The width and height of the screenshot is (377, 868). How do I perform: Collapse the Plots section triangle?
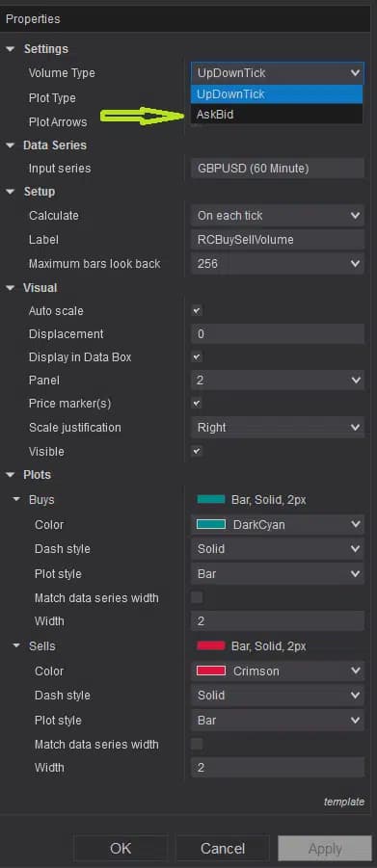click(x=10, y=475)
